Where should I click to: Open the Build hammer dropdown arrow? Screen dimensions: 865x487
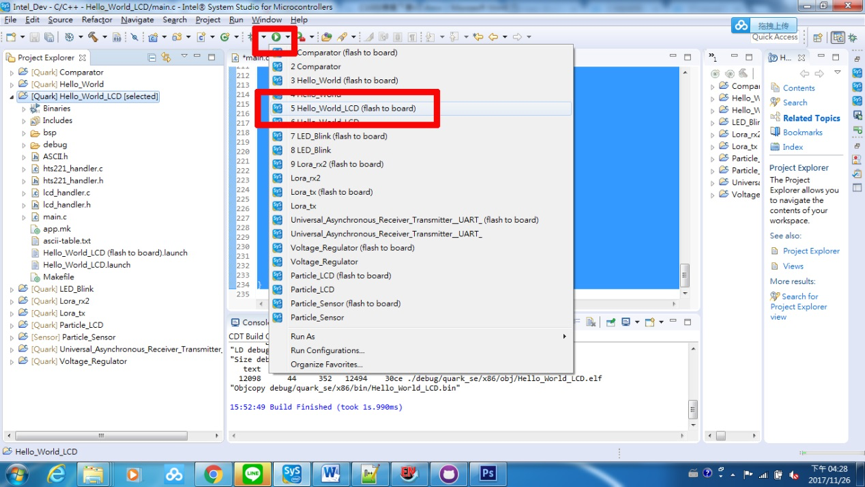pyautogui.click(x=104, y=37)
